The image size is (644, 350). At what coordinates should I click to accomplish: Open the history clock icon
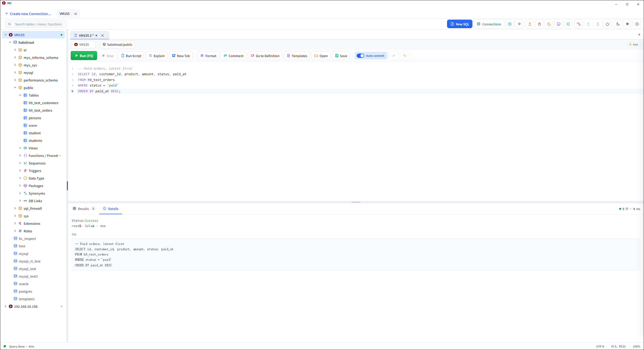point(510,24)
